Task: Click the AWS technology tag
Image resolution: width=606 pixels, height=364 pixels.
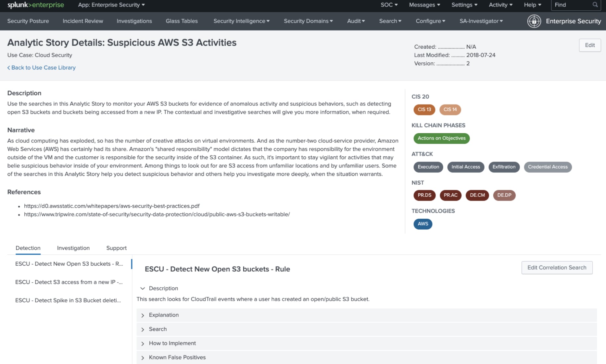Action: pos(423,224)
